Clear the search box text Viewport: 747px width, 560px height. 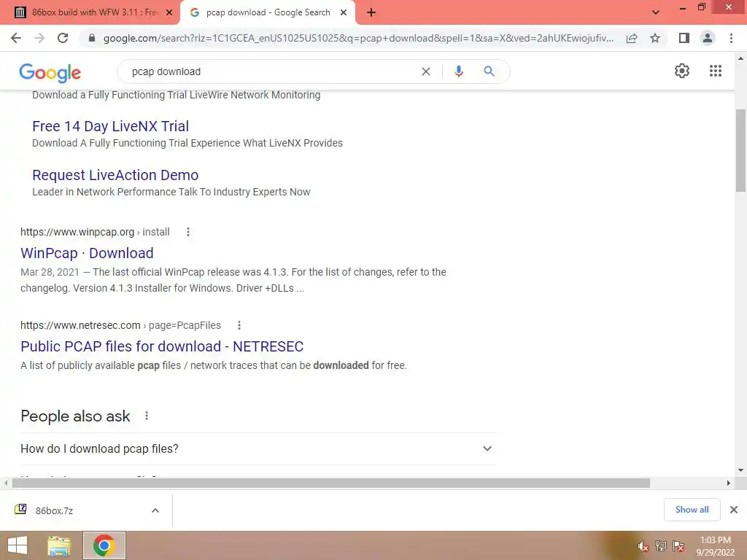[426, 71]
